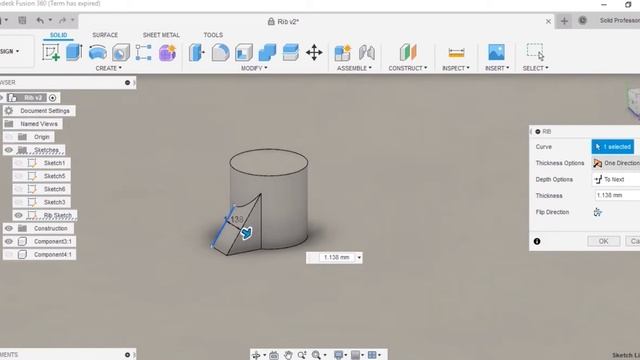Select the Rectangular Pattern tool
This screenshot has width=640, height=360.
[144, 53]
